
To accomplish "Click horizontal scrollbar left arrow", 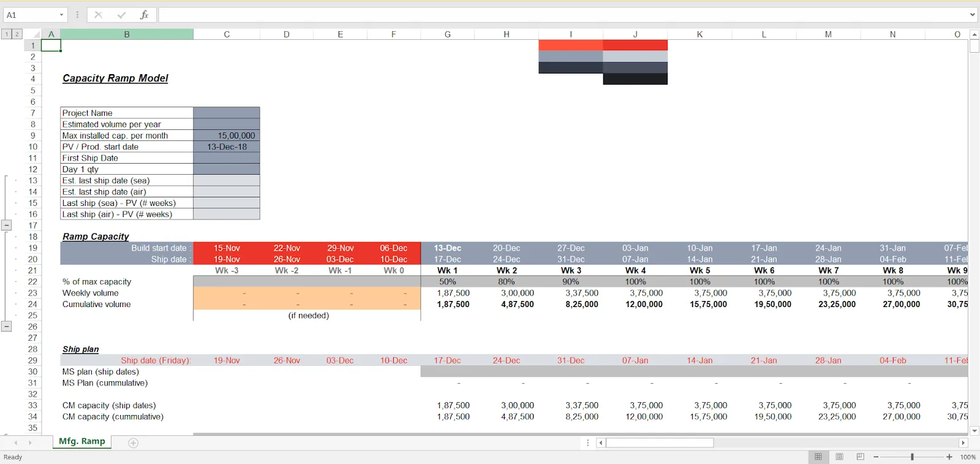I will tap(601, 443).
